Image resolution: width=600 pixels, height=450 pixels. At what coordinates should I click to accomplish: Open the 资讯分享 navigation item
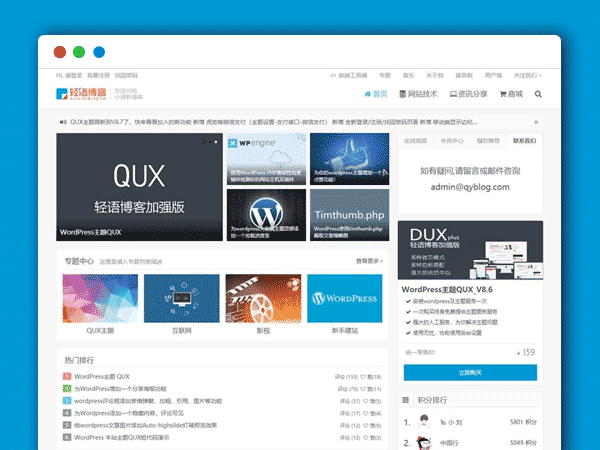[x=467, y=94]
